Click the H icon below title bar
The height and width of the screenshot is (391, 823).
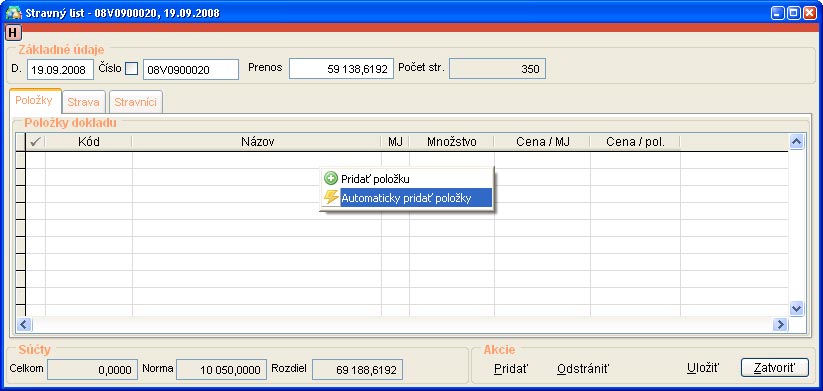(x=13, y=33)
